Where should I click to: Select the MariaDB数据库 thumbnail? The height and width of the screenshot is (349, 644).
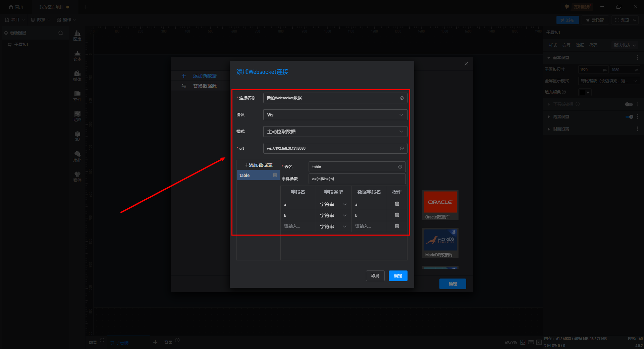(440, 243)
